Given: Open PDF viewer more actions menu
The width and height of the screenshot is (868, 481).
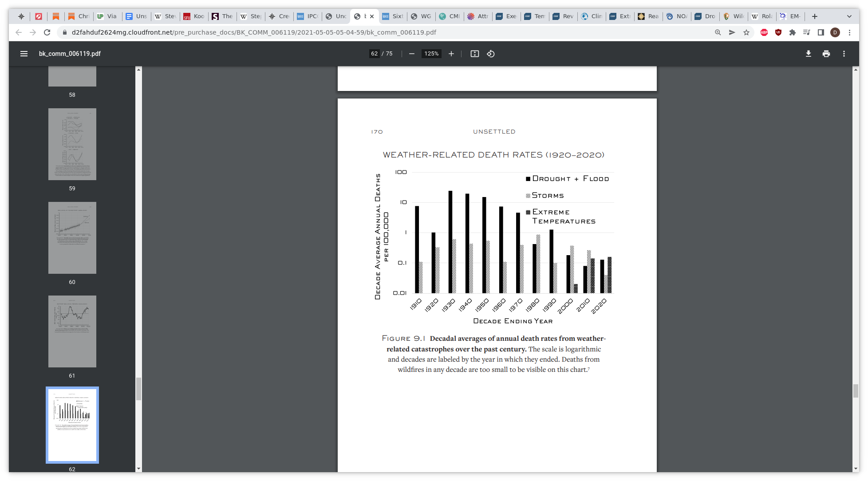Looking at the screenshot, I should point(844,54).
